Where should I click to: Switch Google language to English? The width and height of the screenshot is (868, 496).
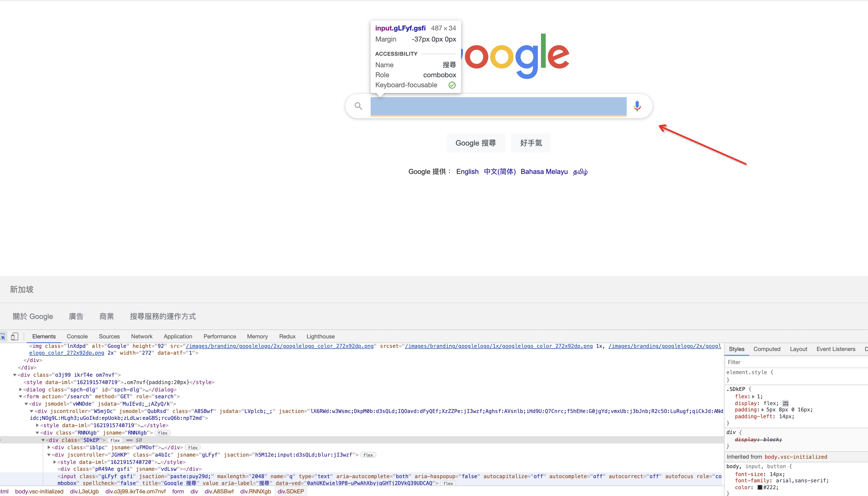pos(467,172)
